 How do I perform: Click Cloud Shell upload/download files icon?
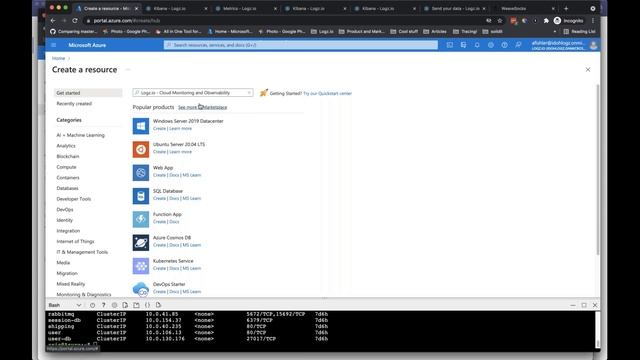[125, 305]
